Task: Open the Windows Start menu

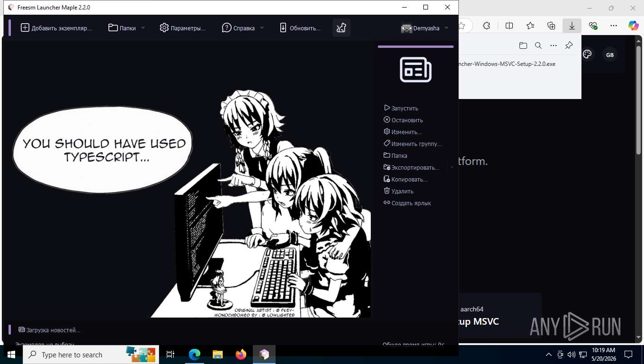Action: click(11, 355)
